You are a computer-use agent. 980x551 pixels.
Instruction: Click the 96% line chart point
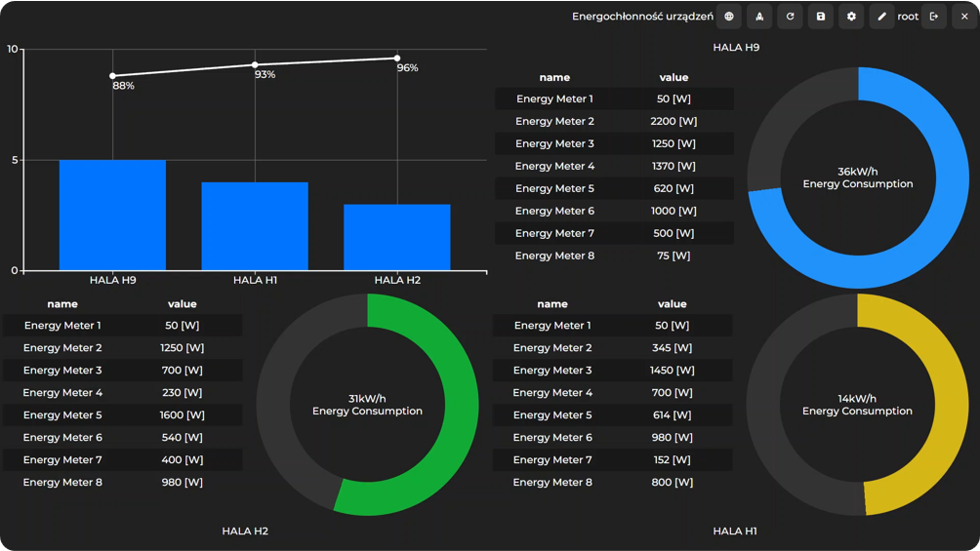pos(397,59)
